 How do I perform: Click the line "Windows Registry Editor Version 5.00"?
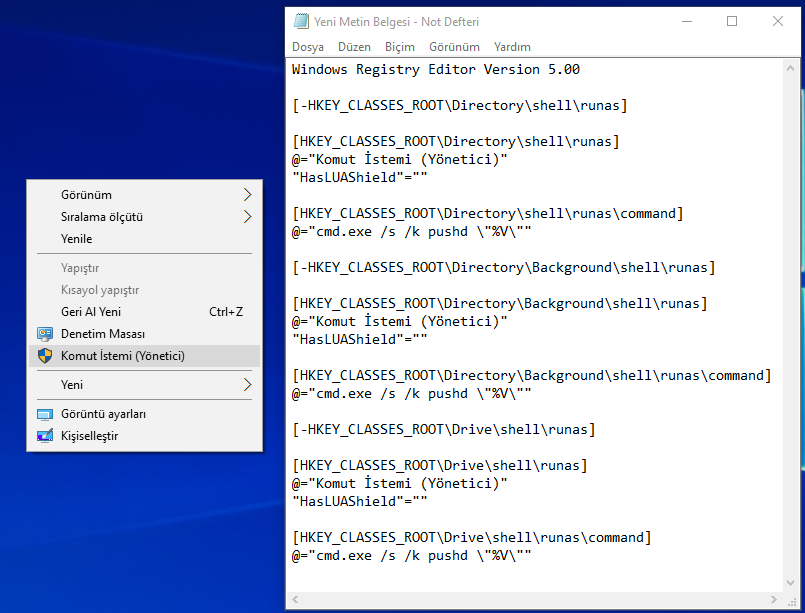point(436,69)
